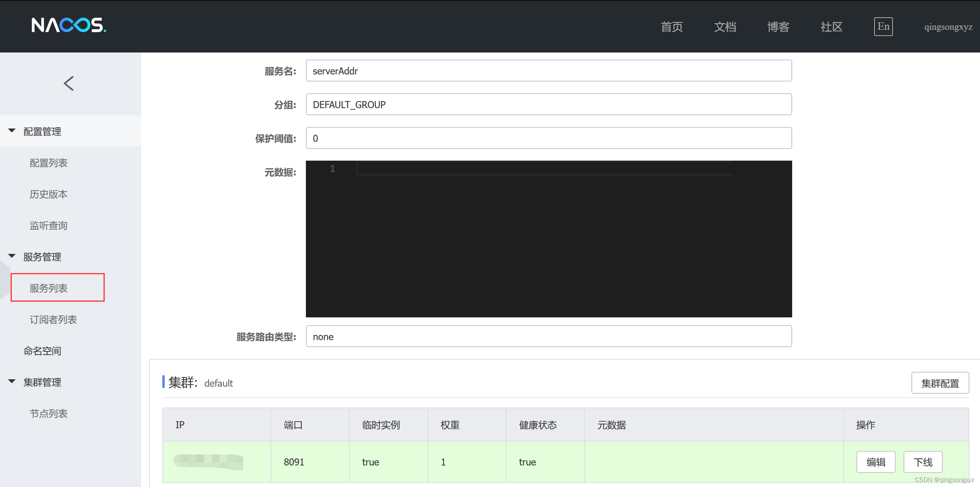Click the back arrow in sidebar
This screenshot has width=980, height=487.
(69, 83)
